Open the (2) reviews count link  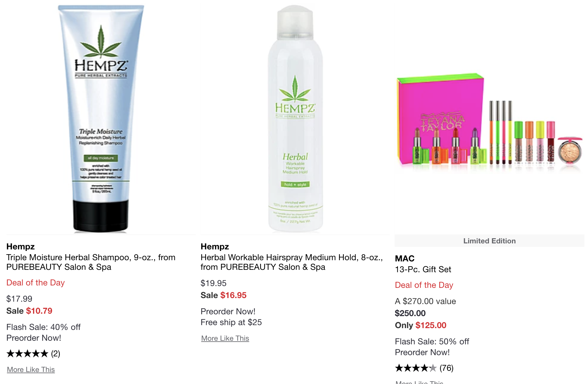[x=56, y=353]
